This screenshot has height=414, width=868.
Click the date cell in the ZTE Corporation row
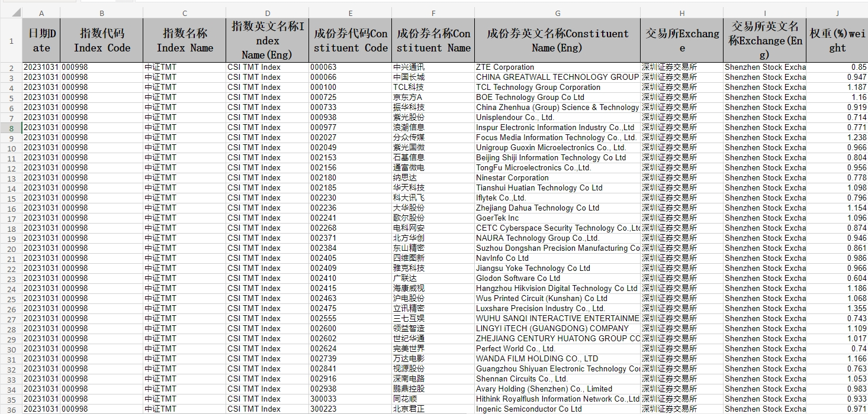coord(41,67)
